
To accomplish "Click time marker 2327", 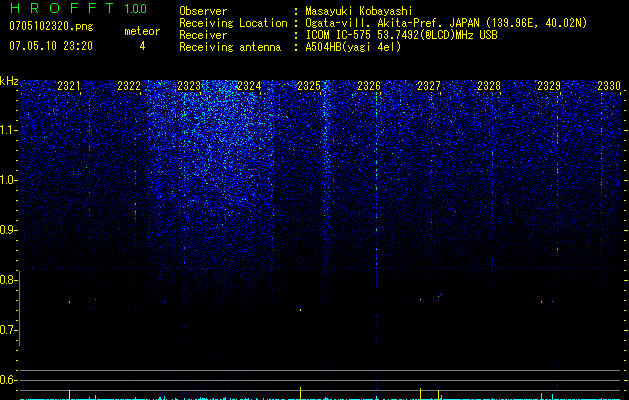I will [x=429, y=85].
